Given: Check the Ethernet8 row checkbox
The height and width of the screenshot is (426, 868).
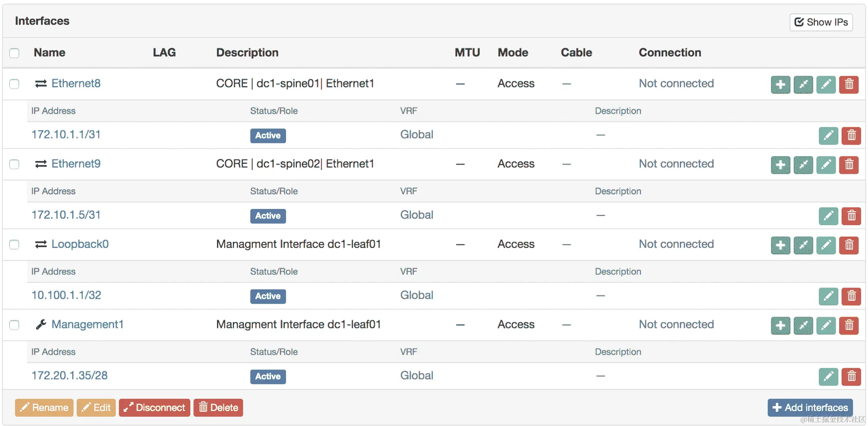Looking at the screenshot, I should [14, 84].
